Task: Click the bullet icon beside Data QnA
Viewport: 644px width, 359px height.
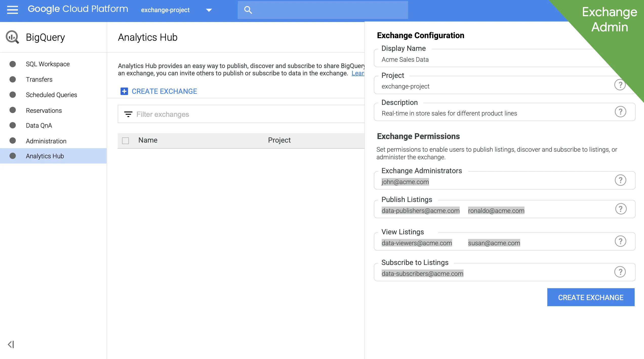Action: (13, 125)
